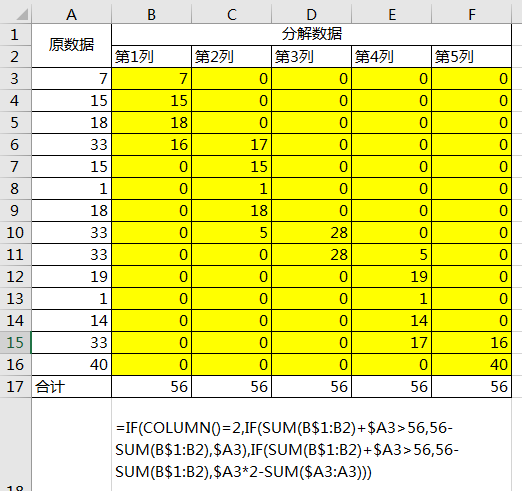Select the 第5列 header cell
Viewport: 522px width, 491px height.
(x=471, y=57)
